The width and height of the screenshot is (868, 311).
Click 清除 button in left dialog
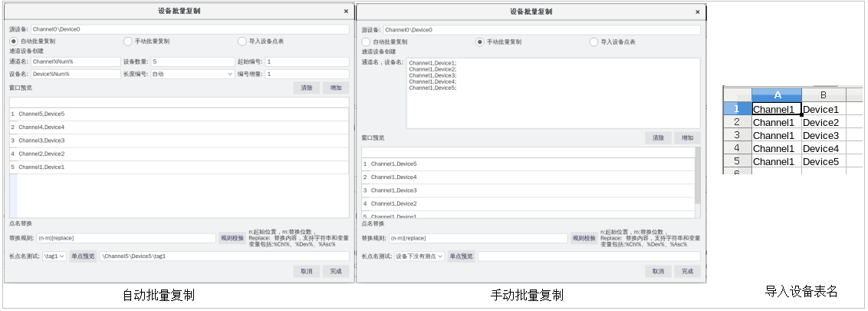pos(307,88)
